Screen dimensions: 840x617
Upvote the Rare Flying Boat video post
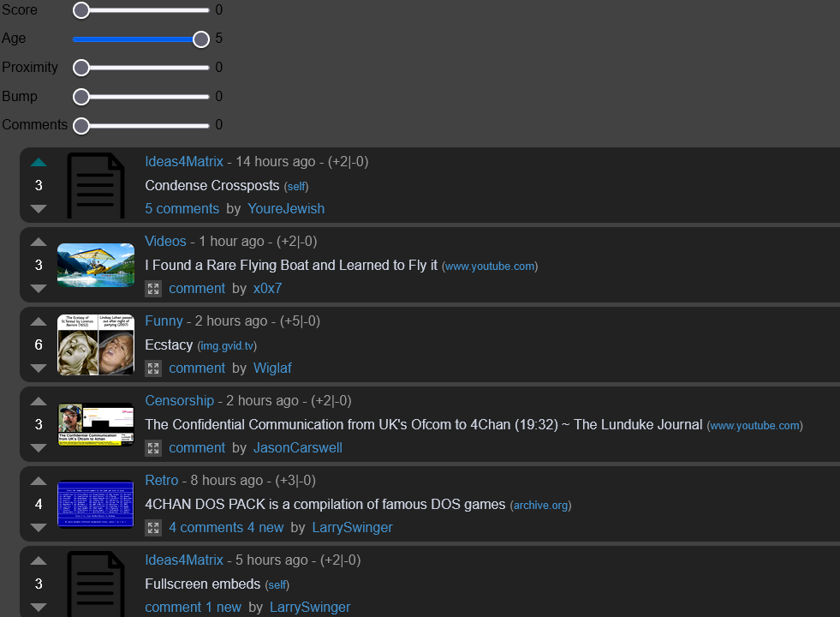click(x=39, y=242)
